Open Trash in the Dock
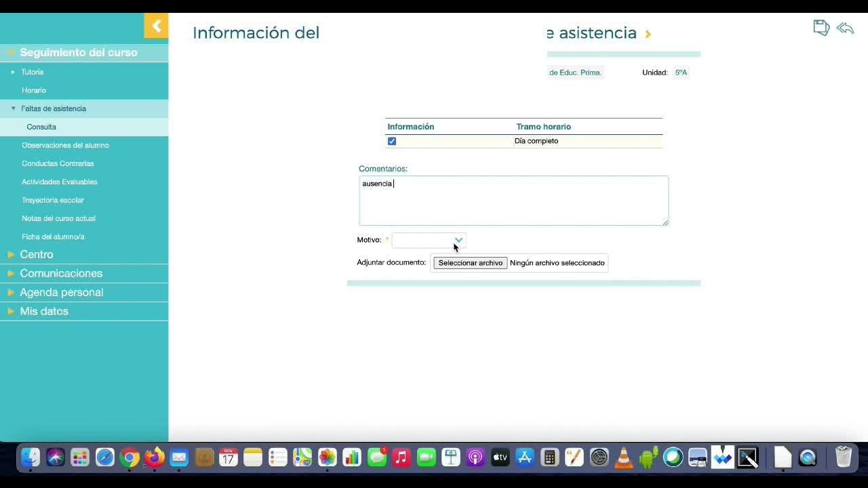Viewport: 868px width, 488px height. click(844, 457)
